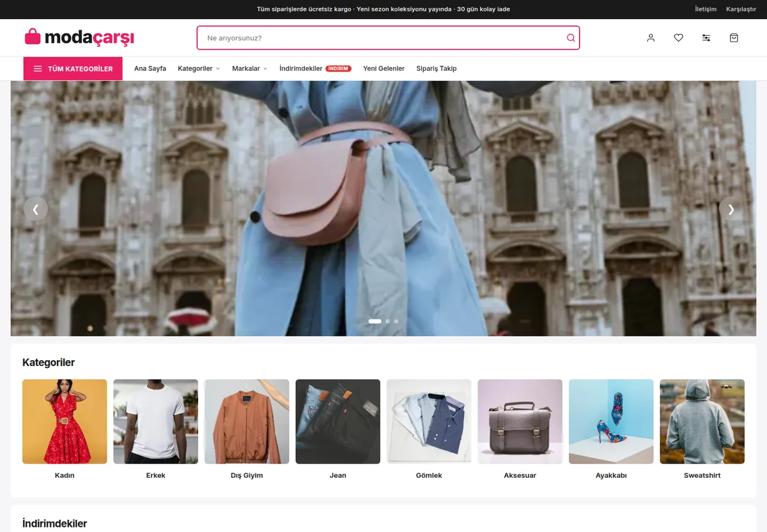
Task: Click the Aksesuar category label
Action: [x=520, y=475]
